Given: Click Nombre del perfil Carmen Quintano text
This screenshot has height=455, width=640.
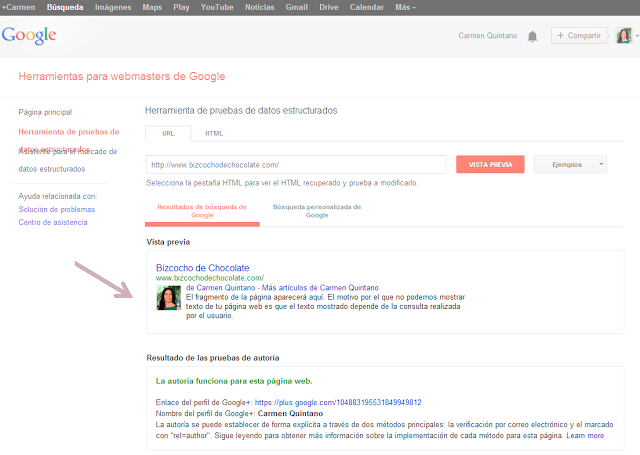Looking at the screenshot, I should pyautogui.click(x=239, y=413).
